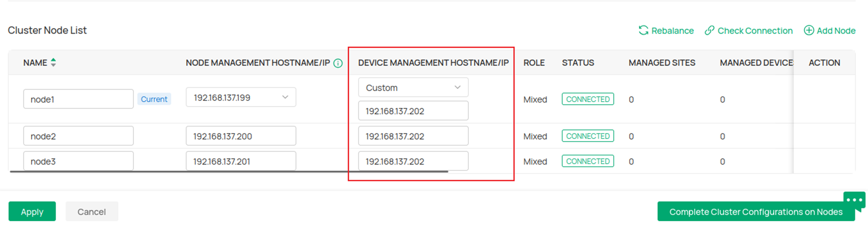Screen dimensions: 868x226
Task: Click node2 CONNECTED status badge
Action: (x=588, y=136)
